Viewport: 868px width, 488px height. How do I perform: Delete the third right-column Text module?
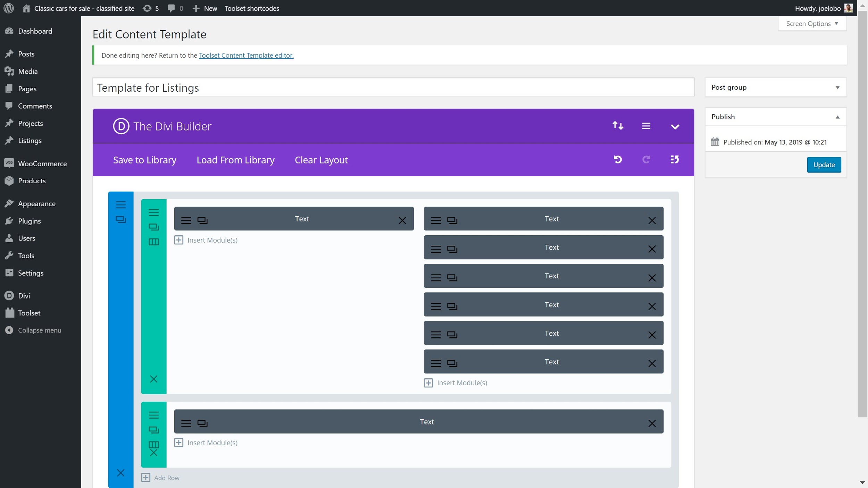(652, 278)
